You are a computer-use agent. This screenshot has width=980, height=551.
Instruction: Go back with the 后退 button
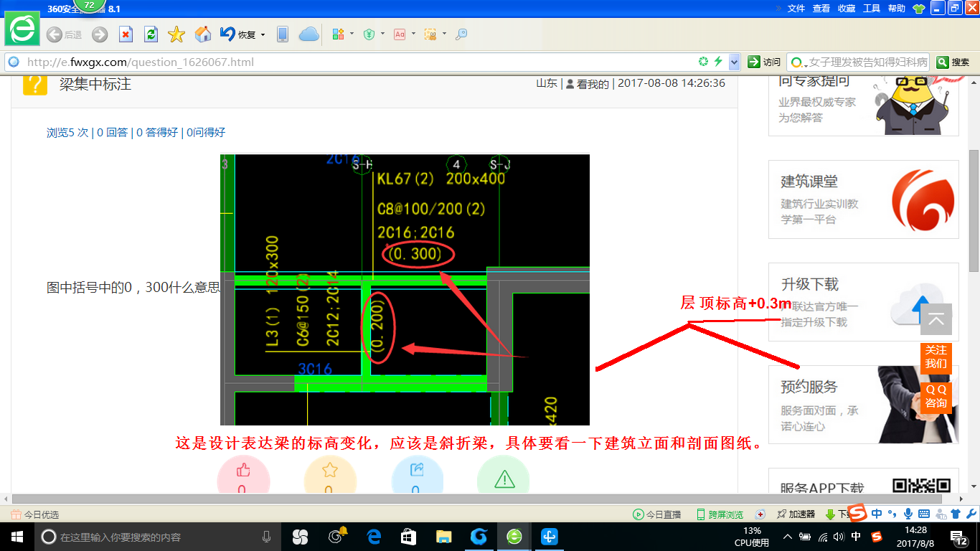pos(64,34)
